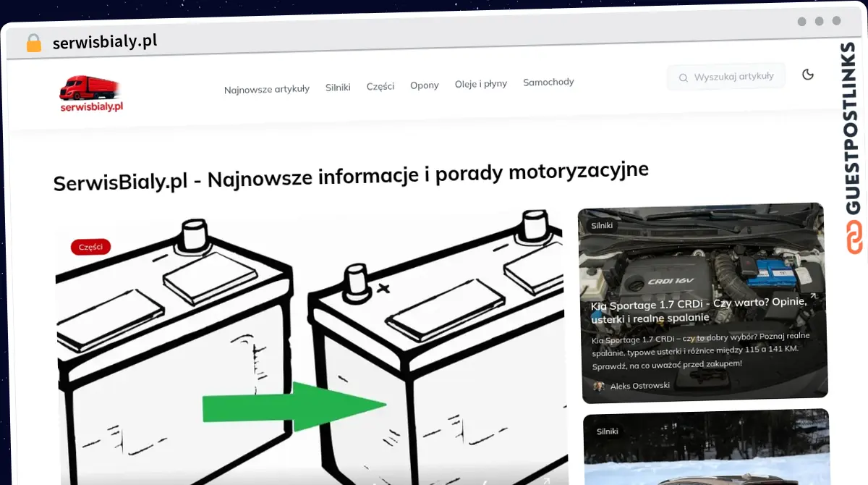The height and width of the screenshot is (485, 868).
Task: Open the Części menu item
Action: point(380,86)
